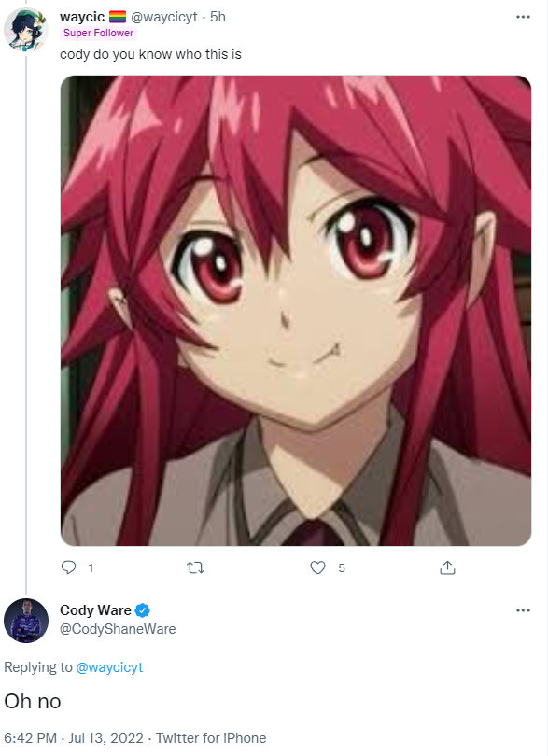Click the @waycicyt handle in tweet header

pyautogui.click(x=164, y=17)
